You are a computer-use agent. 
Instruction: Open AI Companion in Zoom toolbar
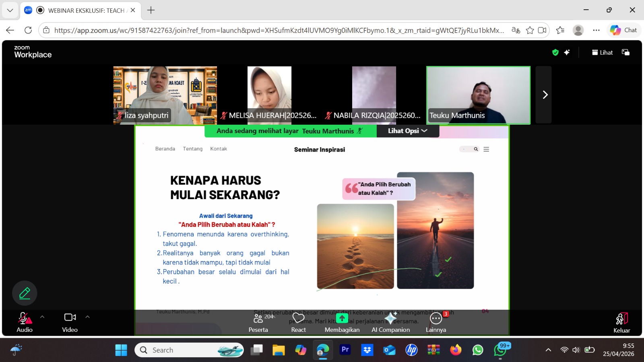click(390, 323)
